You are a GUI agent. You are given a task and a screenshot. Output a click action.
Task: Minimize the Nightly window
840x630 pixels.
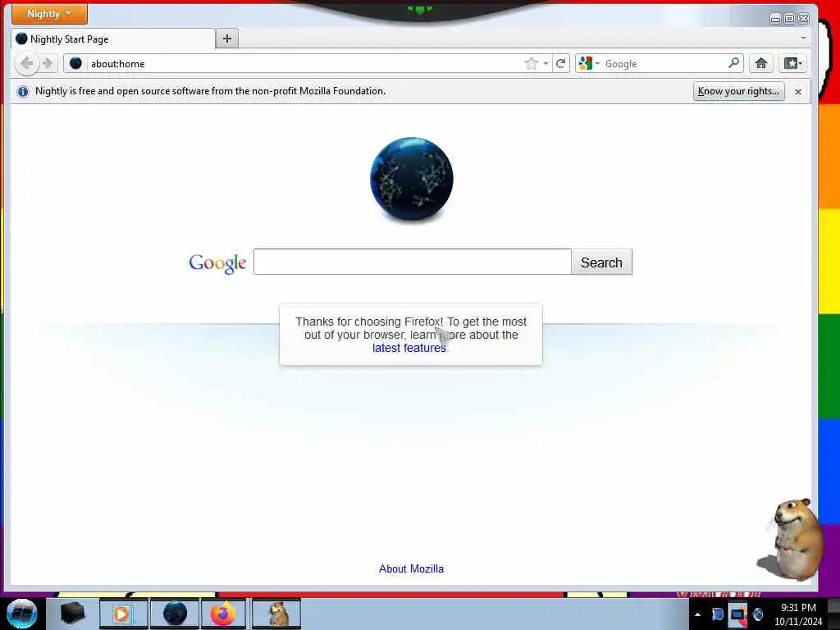pos(774,19)
